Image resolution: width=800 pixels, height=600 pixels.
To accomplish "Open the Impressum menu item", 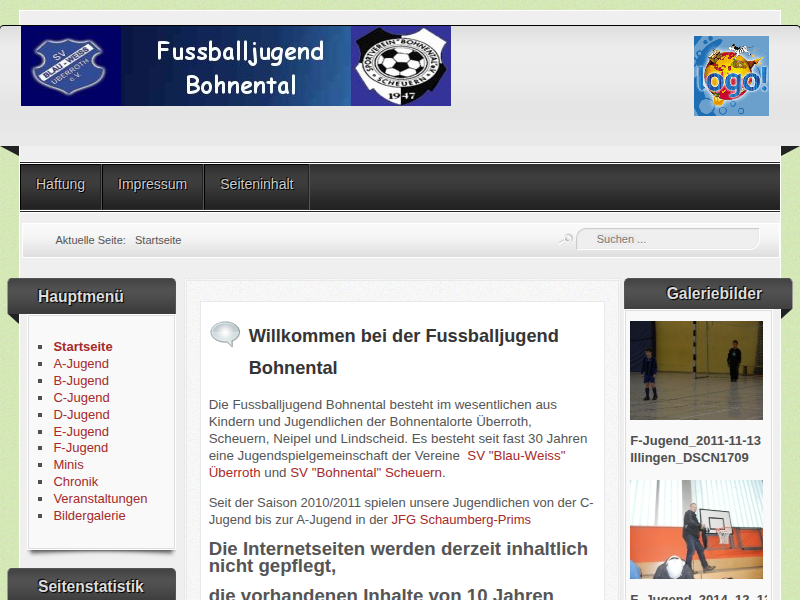I will pyautogui.click(x=152, y=185).
